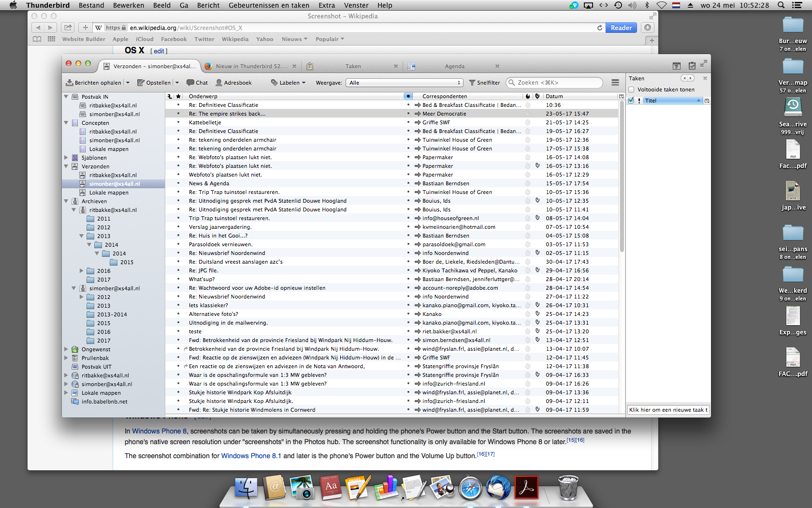Open the calendar tab icon in tab bar
This screenshot has width=812, height=508.
click(677, 66)
